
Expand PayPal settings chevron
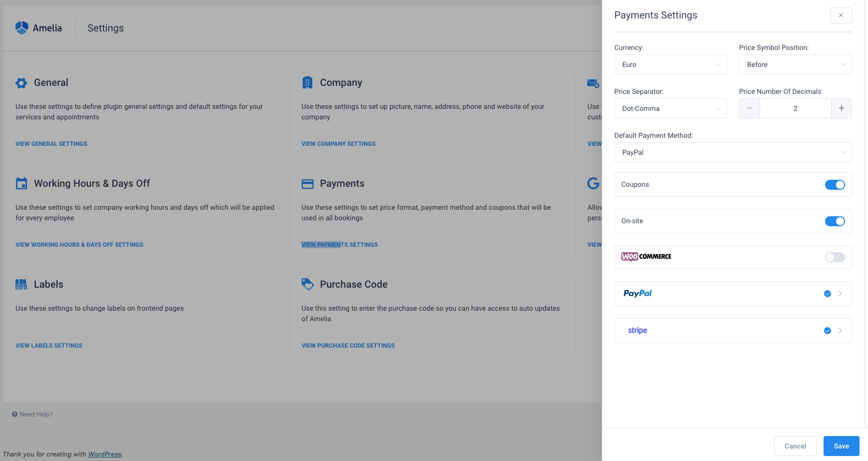click(x=840, y=294)
